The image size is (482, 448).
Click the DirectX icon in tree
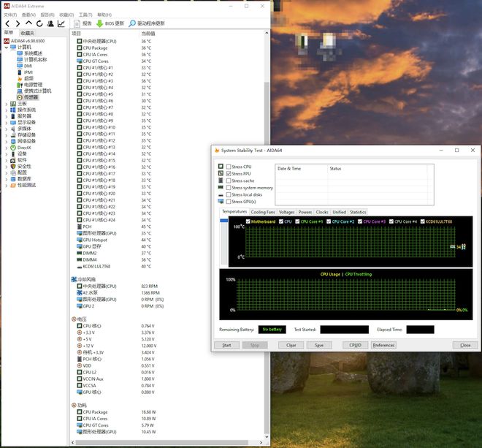coord(13,148)
